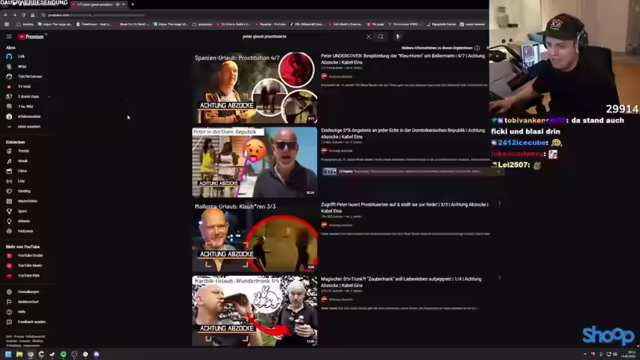
Task: Play Karibik-Urlaub Wundertrunk thumbnail
Action: 255,311
